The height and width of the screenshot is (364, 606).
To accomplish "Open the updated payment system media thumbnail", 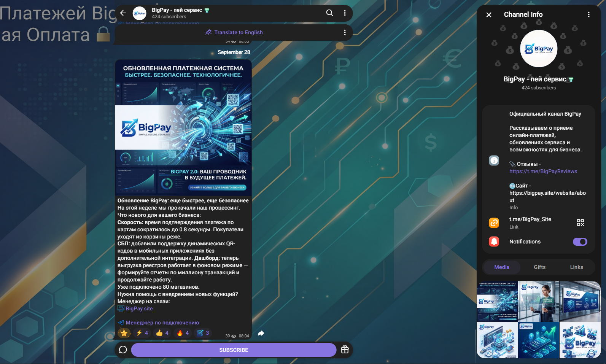I will click(497, 301).
